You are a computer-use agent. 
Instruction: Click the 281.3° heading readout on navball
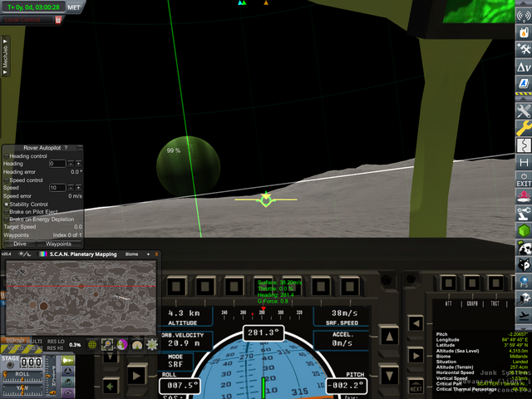263,332
